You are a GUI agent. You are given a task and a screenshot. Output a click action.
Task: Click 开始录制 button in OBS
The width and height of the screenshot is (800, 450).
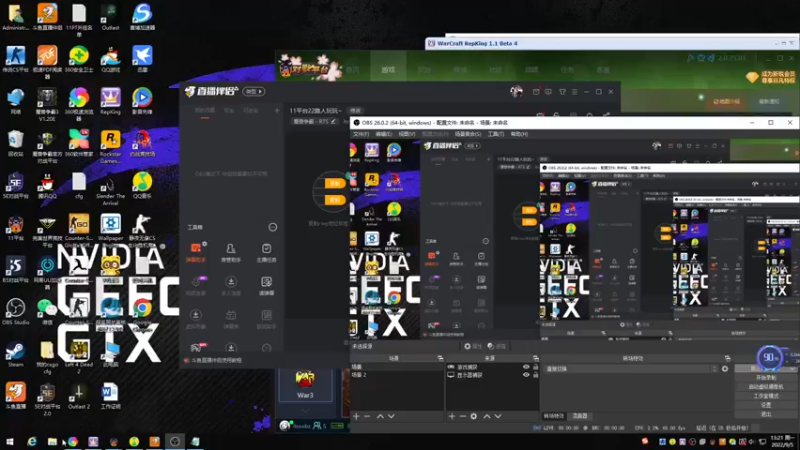(x=766, y=378)
